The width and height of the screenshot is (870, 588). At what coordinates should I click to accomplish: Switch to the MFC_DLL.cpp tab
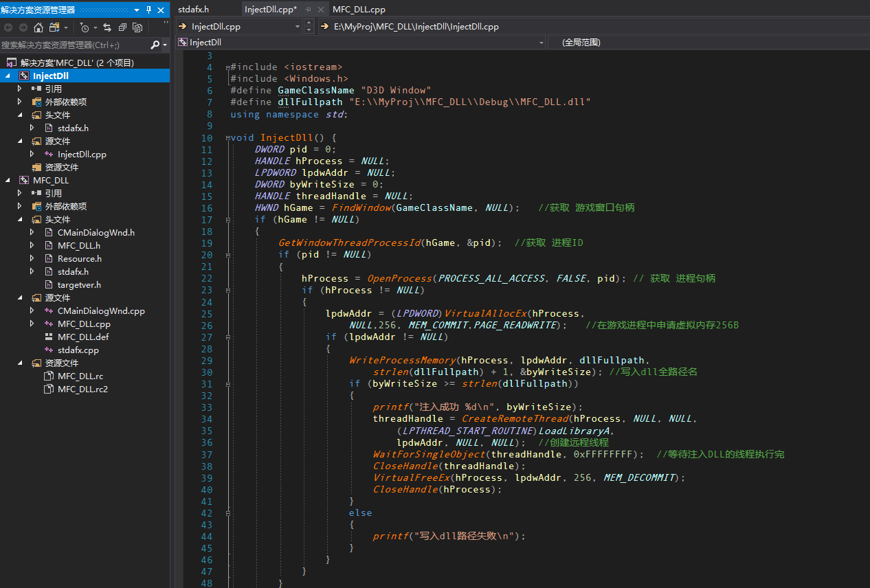pyautogui.click(x=359, y=9)
